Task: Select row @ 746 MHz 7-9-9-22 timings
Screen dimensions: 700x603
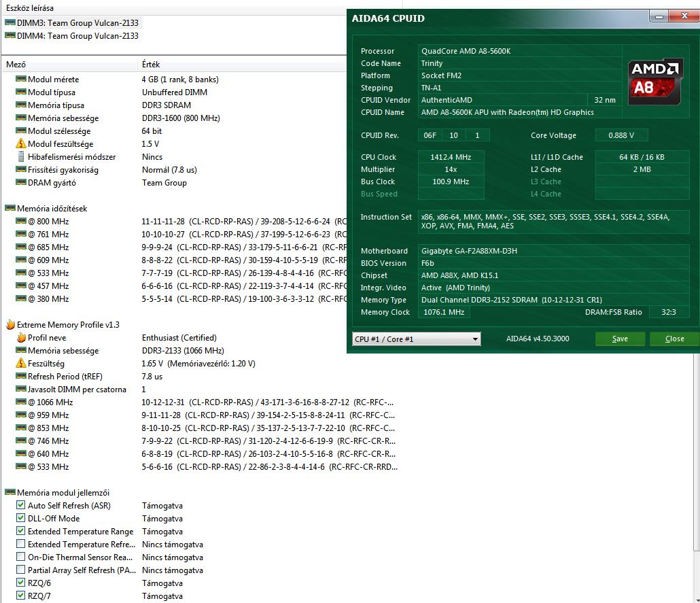Action: pos(205,441)
